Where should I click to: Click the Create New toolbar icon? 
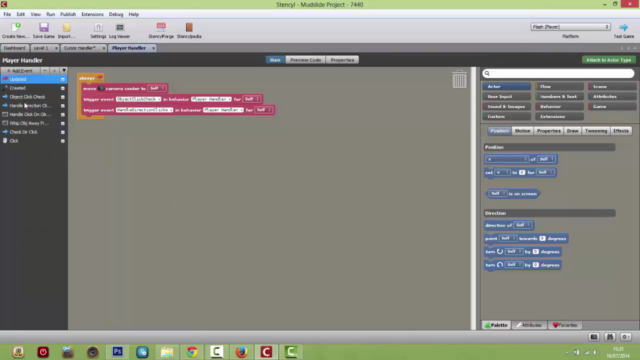pos(16,27)
